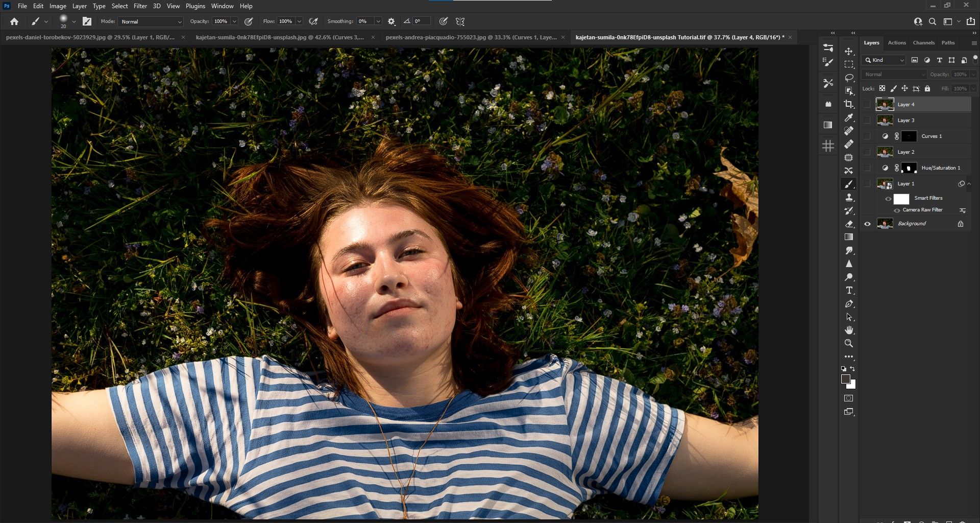The width and height of the screenshot is (980, 523).
Task: Click the Hue/Saturation 1 layer mask thumbnail
Action: click(909, 168)
